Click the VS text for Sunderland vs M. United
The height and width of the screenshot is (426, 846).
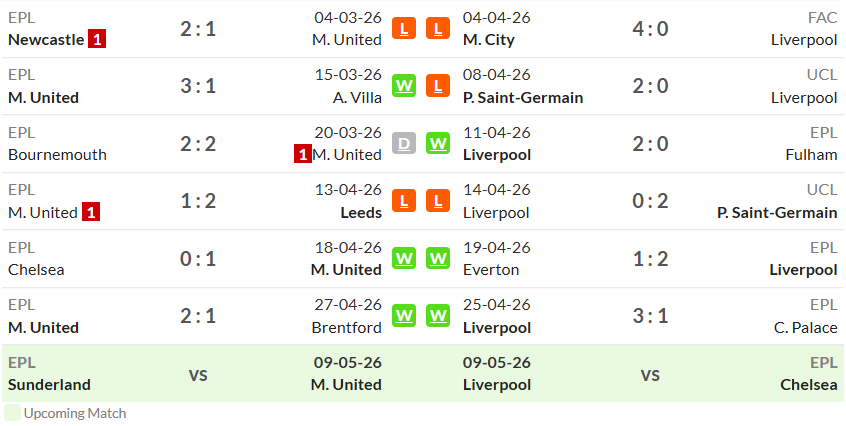click(198, 375)
